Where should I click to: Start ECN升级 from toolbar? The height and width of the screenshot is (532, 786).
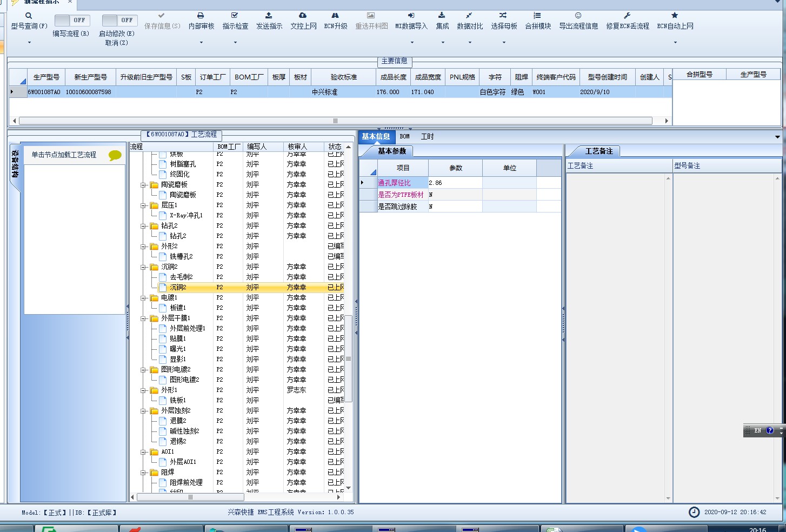point(335,21)
